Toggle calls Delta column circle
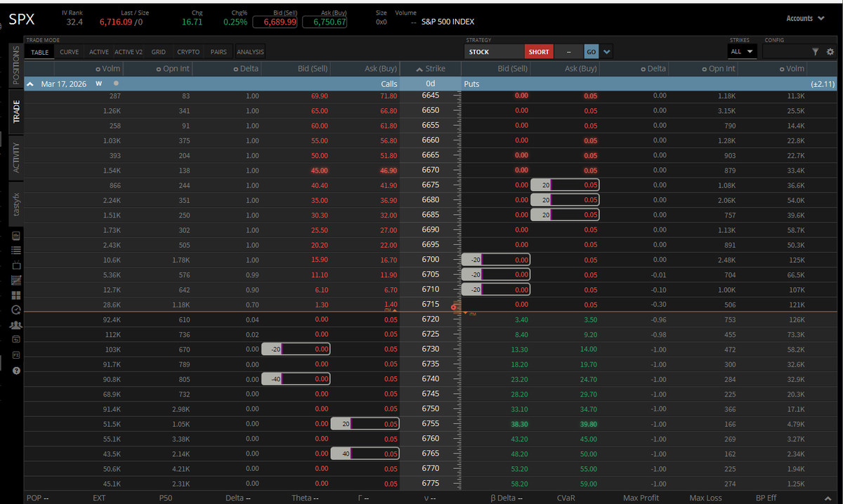This screenshot has height=504, width=843. tap(235, 69)
